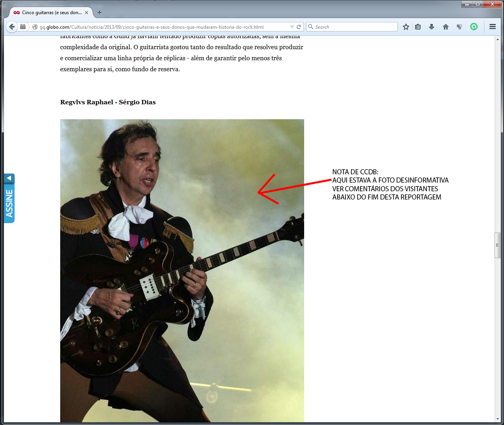Open a new tab with plus button

coord(100,13)
